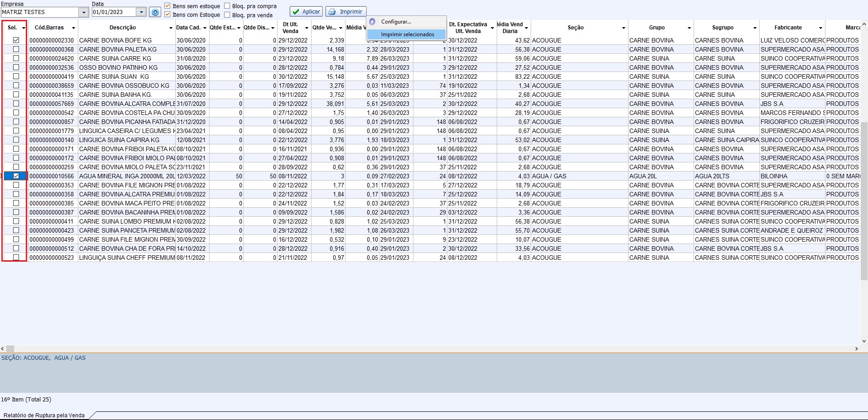The height and width of the screenshot is (420, 868).
Task: Open Grupo column filter arrow
Action: click(689, 28)
